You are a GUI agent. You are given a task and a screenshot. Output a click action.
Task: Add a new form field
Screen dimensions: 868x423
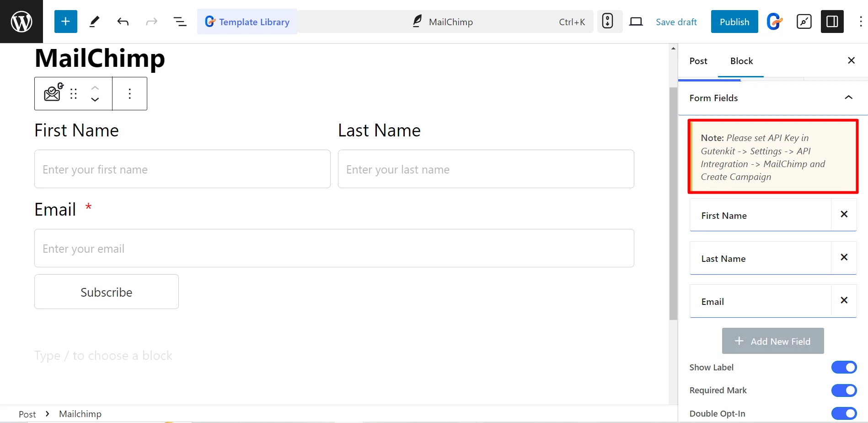(773, 341)
